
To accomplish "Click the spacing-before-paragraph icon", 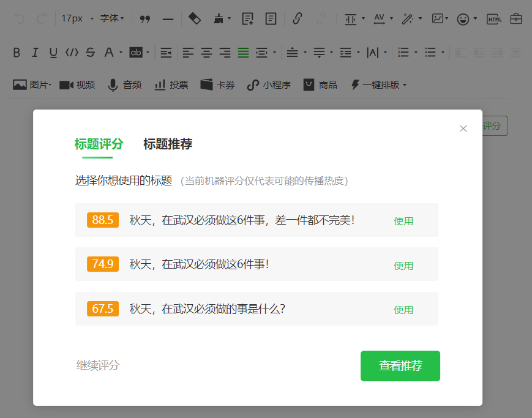I will tap(292, 53).
